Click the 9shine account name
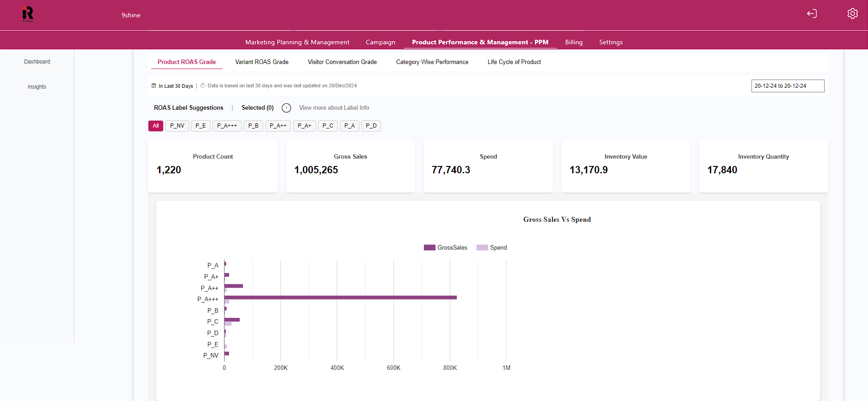 pos(131,15)
